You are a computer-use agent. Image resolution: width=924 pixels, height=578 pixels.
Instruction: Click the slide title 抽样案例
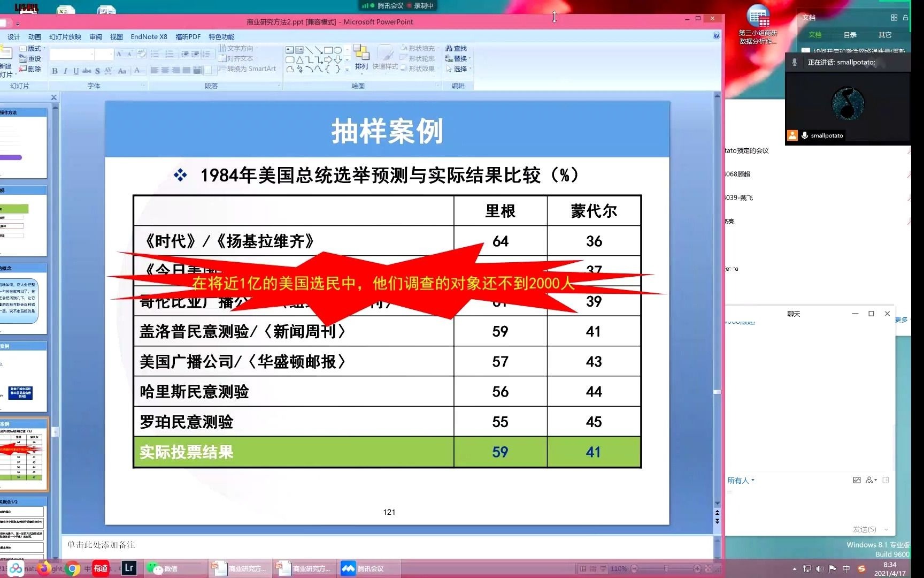387,131
